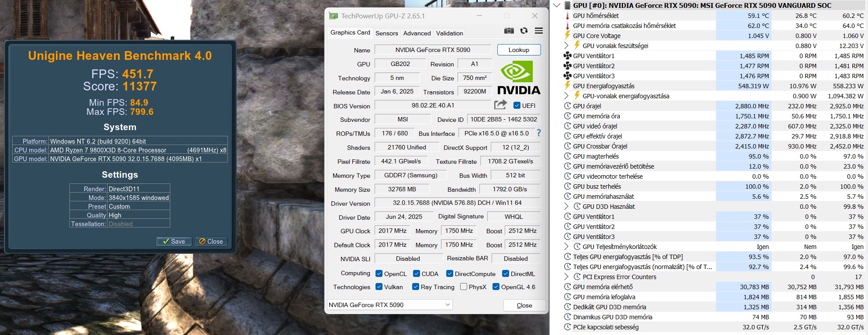
Task: Click the clock icon beside GPU Crossbar Órajel
Action: coord(568,146)
